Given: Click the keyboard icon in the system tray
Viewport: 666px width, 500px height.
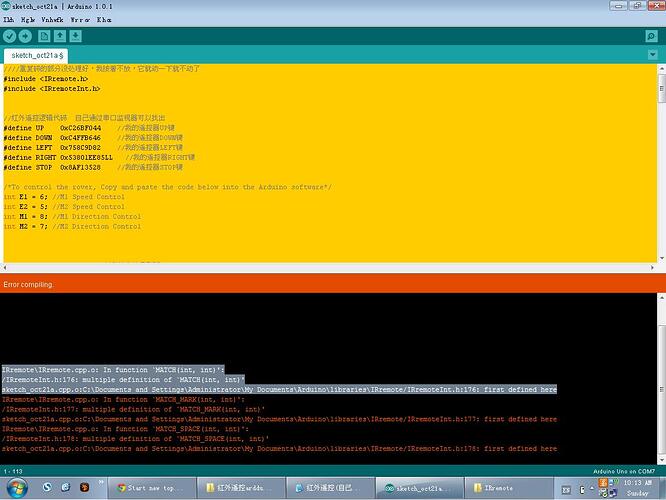Looking at the screenshot, I should click(566, 490).
